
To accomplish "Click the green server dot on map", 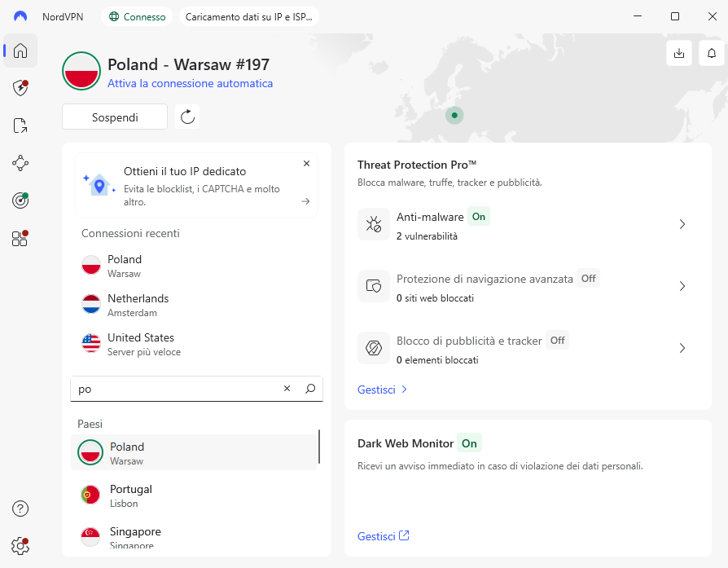I will click(x=454, y=115).
